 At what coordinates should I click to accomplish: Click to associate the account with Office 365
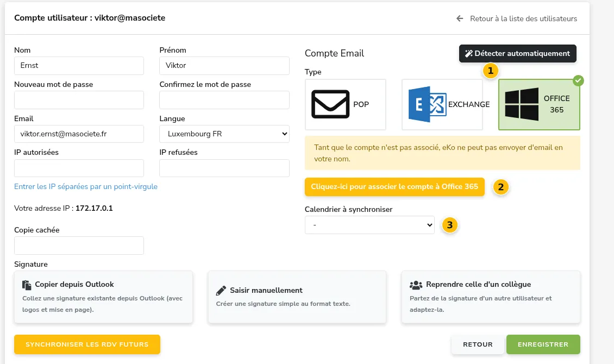[394, 187]
